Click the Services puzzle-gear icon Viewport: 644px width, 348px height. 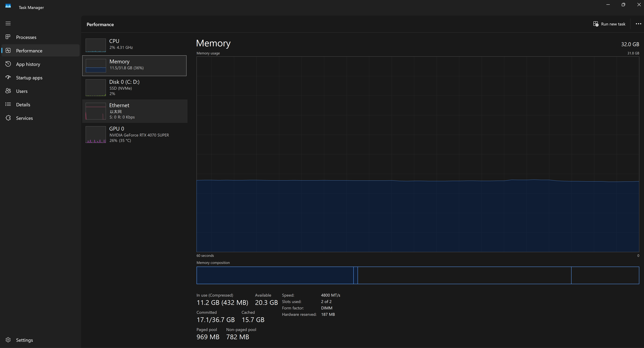[8, 118]
